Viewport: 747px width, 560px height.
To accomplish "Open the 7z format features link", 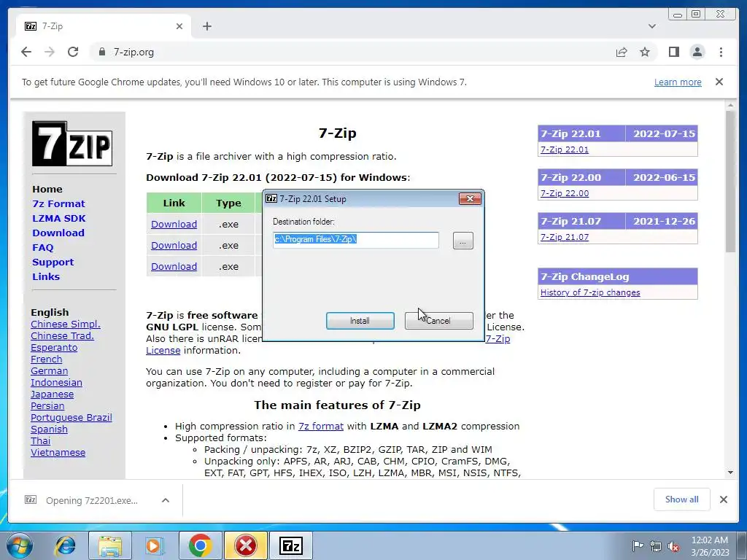I will click(321, 426).
